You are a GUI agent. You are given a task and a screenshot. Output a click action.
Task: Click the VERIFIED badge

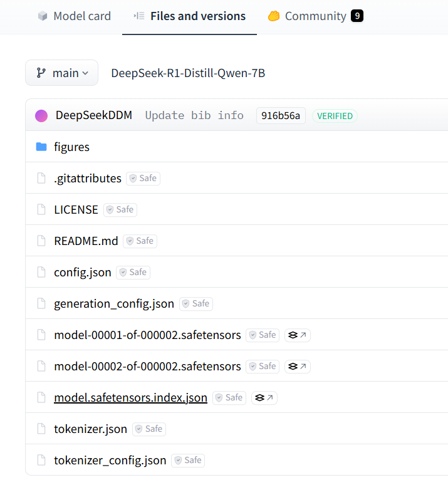click(x=335, y=116)
